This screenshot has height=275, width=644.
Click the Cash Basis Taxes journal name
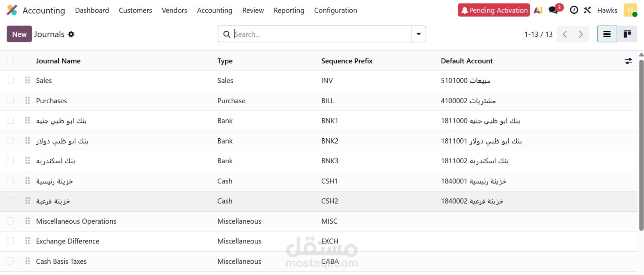point(61,261)
